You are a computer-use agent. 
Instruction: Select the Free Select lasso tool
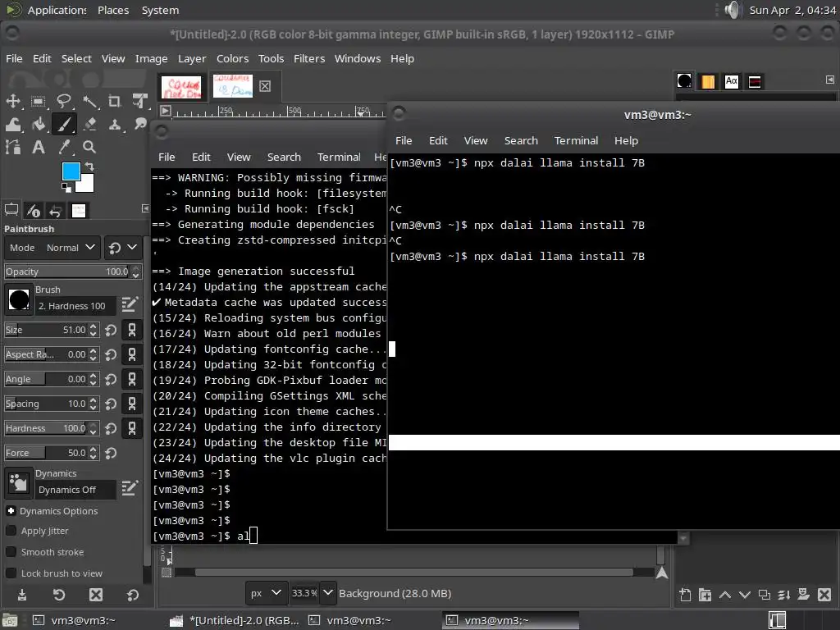[64, 101]
